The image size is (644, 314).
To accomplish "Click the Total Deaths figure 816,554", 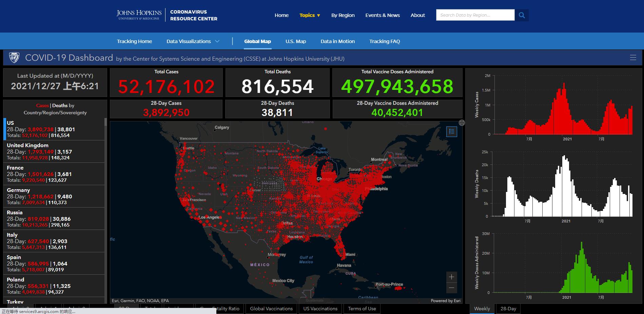I will click(277, 86).
